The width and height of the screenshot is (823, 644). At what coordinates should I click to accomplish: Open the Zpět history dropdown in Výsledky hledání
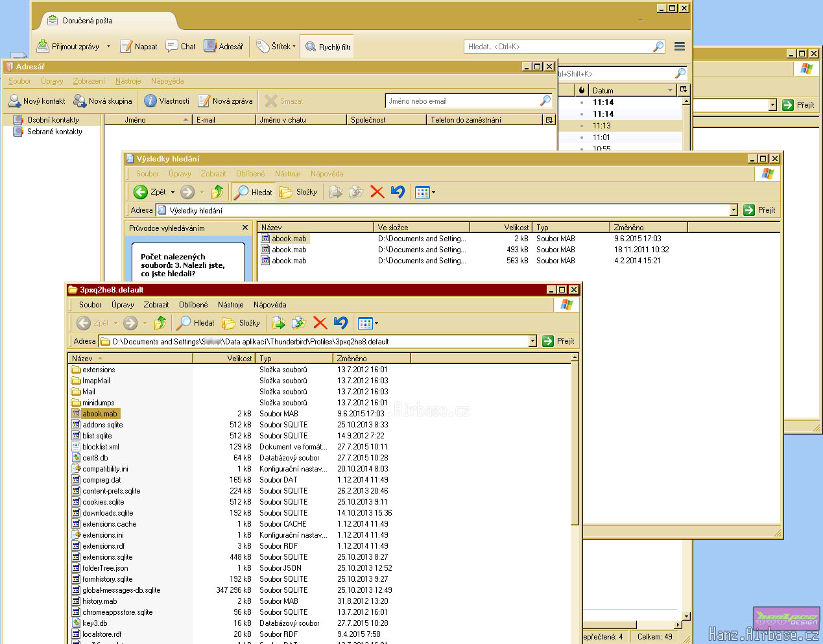173,192
